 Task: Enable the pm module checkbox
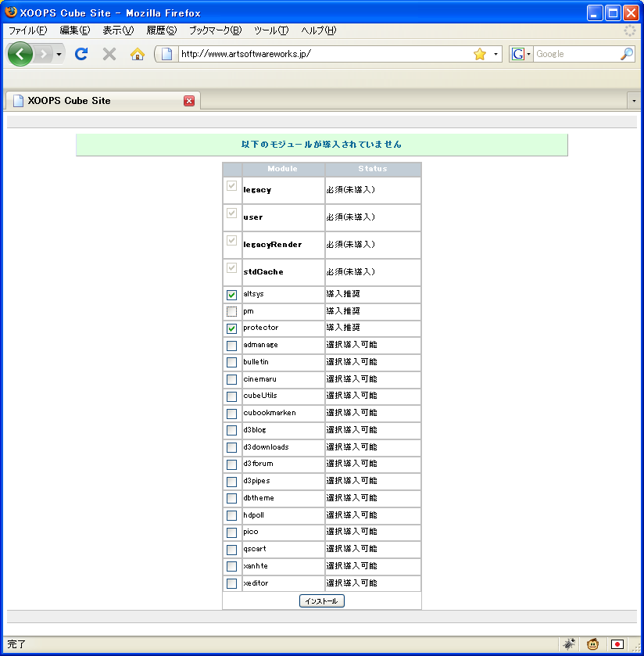[x=231, y=312]
